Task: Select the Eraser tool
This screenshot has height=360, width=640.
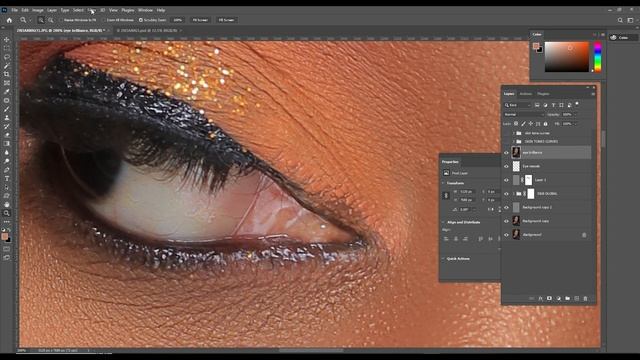Action: click(7, 135)
